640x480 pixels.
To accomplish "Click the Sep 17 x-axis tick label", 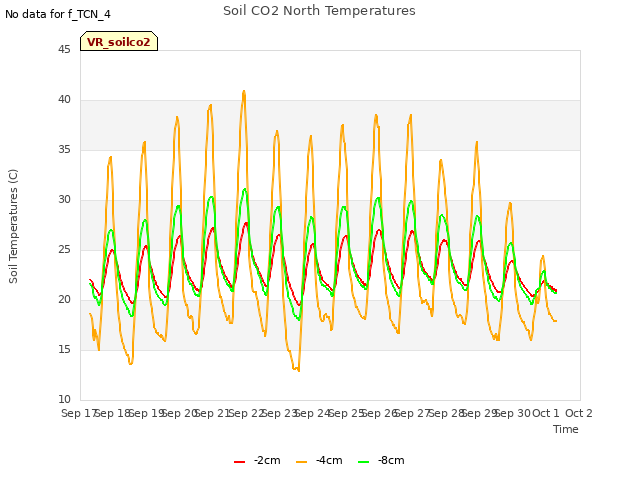I will (78, 413).
